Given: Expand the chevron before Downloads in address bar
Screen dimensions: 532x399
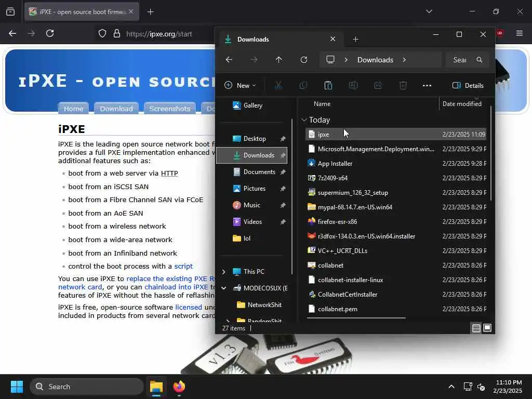Looking at the screenshot, I should (x=346, y=60).
